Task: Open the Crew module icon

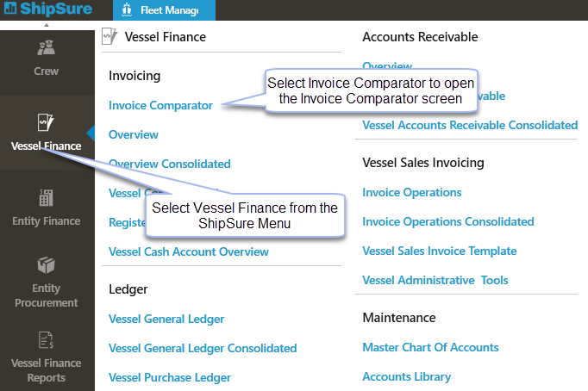Action: (47, 49)
